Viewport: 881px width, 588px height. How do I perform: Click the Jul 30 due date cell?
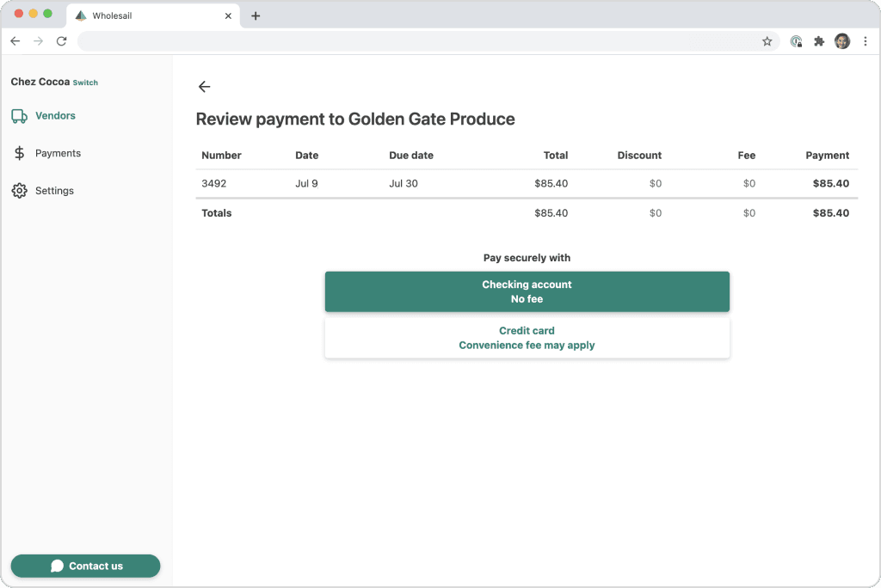point(404,184)
